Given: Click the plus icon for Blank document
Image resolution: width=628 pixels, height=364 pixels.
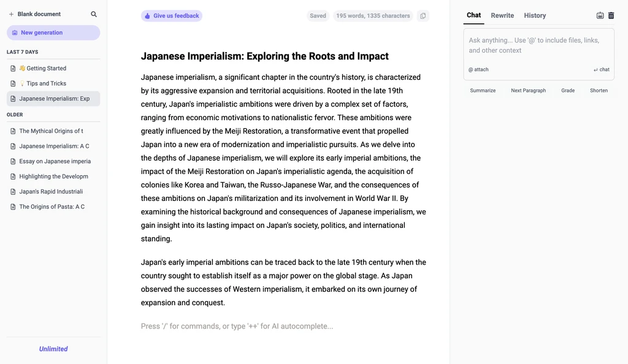Looking at the screenshot, I should point(11,14).
